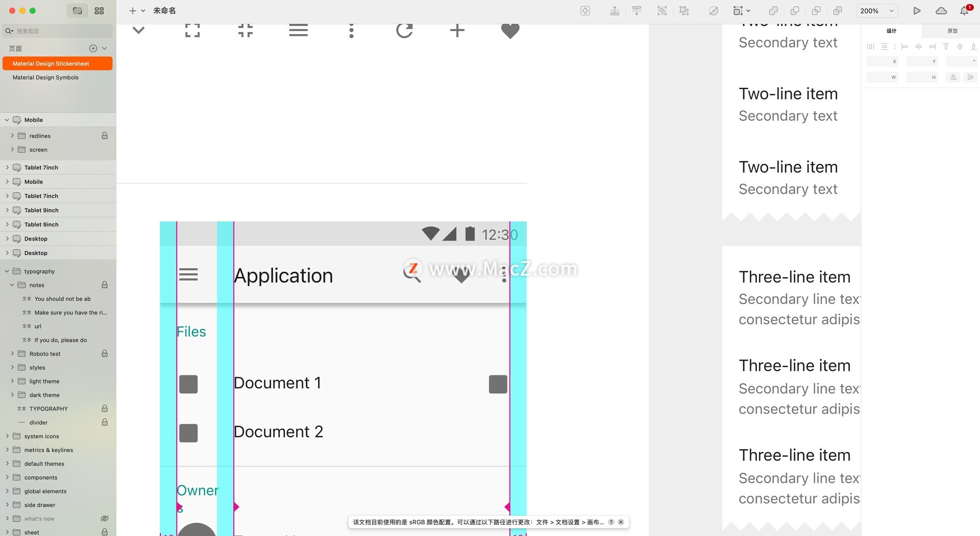Switch to components grid view
980x536 pixels.
(99, 11)
